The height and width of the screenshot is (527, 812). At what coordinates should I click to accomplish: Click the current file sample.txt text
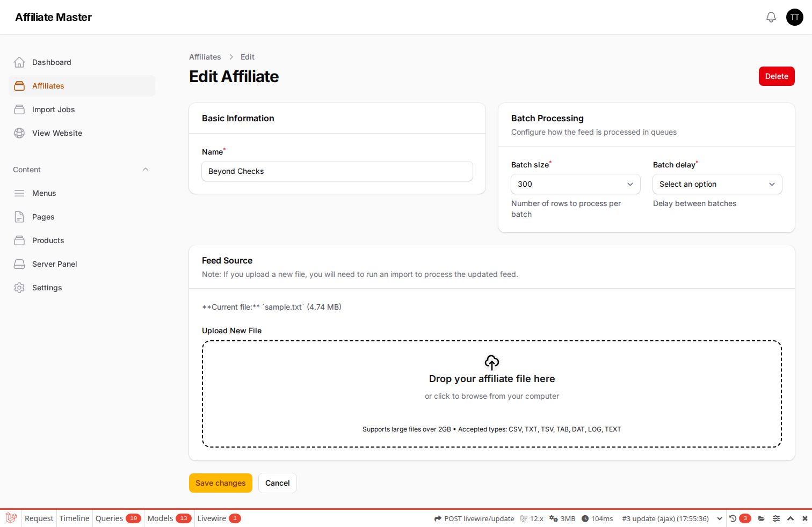click(272, 307)
